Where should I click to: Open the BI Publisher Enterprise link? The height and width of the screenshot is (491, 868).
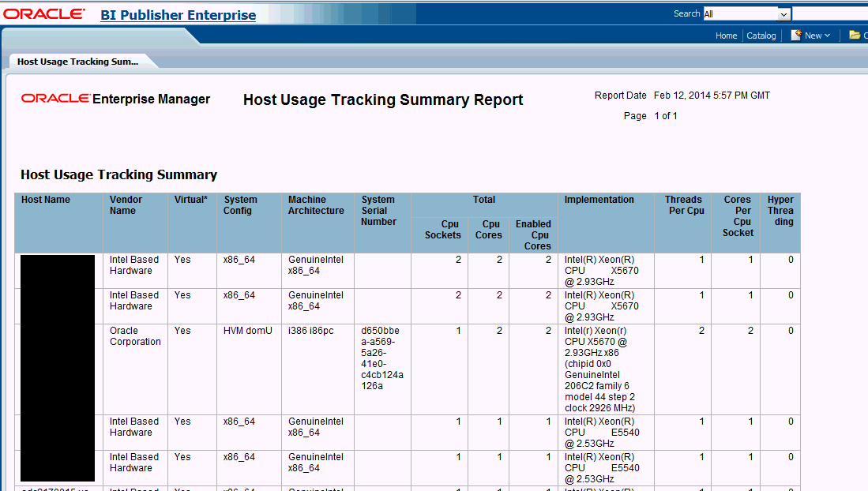[178, 15]
